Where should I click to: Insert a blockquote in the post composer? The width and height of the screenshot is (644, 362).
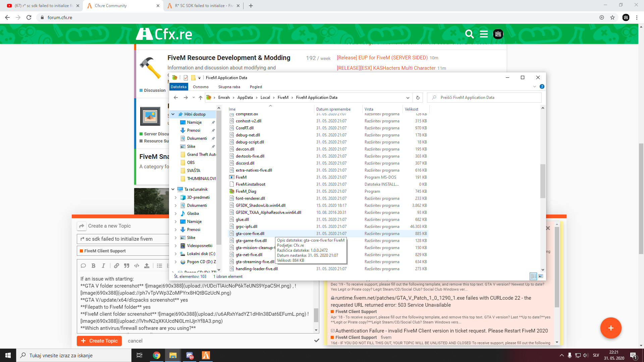(127, 265)
